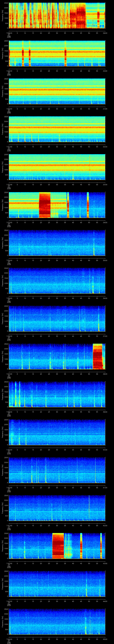Click the 33:00 end time label
114x644 pixels.
click(x=105, y=184)
